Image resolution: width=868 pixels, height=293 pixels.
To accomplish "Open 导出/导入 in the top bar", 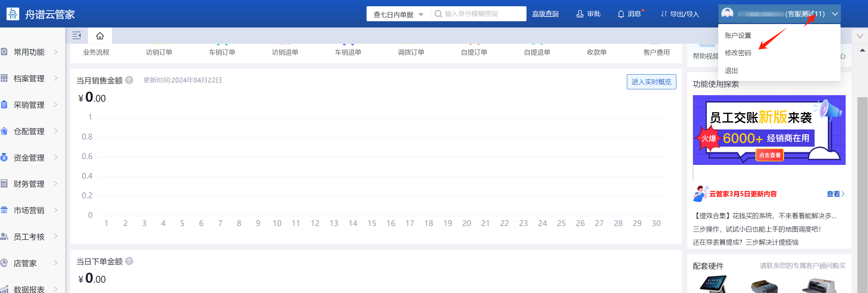I will coord(680,14).
